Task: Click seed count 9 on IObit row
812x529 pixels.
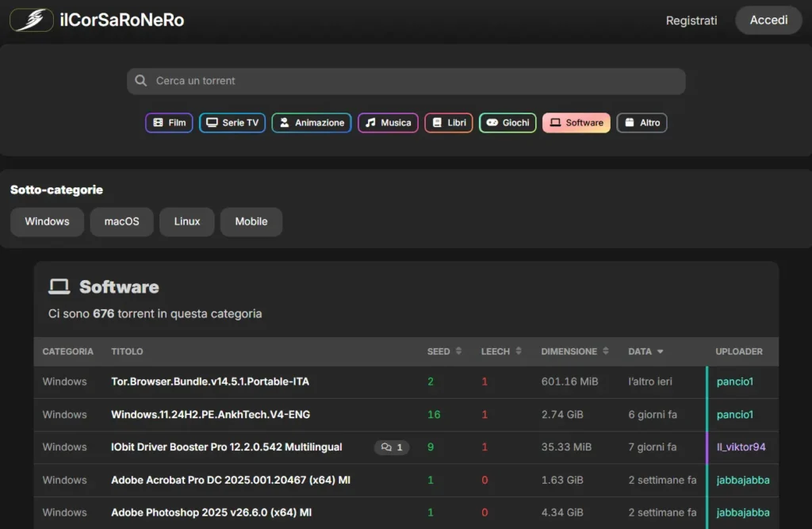Action: click(431, 447)
